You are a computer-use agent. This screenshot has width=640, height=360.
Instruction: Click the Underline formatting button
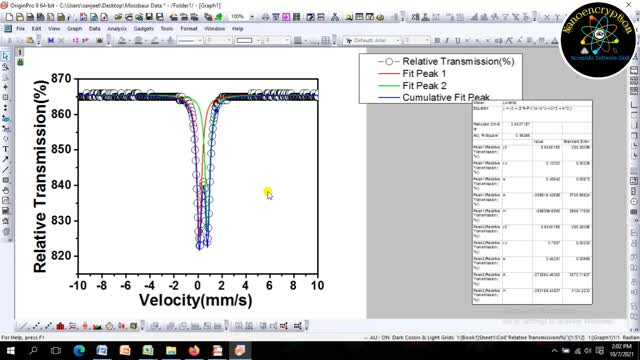[458, 40]
